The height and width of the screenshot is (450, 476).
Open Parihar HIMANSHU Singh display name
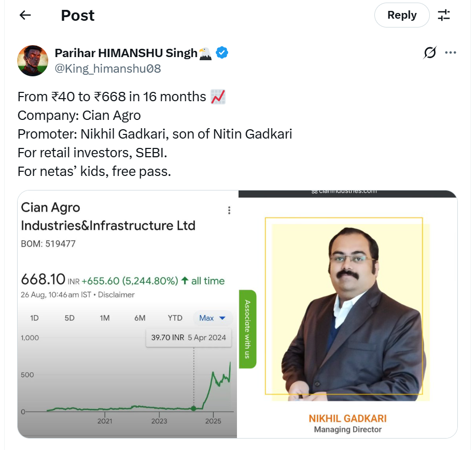126,53
